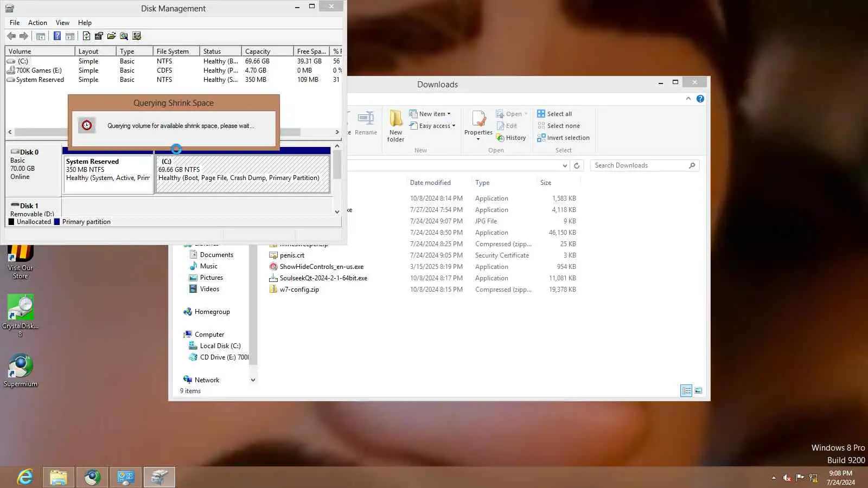Image resolution: width=868 pixels, height=488 pixels.
Task: Click the Properties checklist icon in Disk Management toolbar
Action: point(99,36)
